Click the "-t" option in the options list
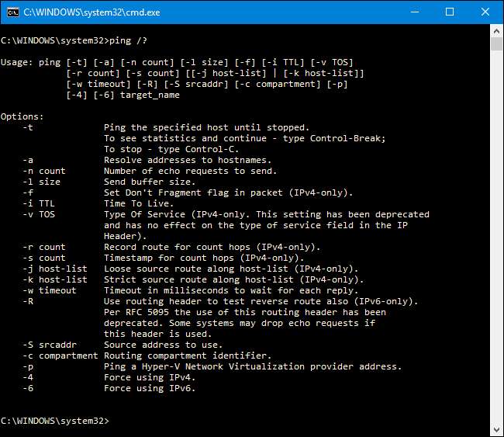The height and width of the screenshot is (437, 504). (28, 127)
